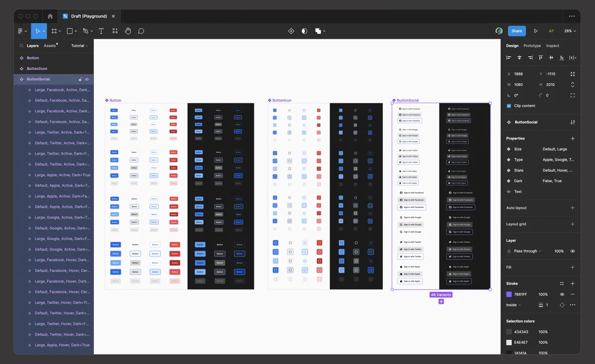Click the component diamond icon in top toolbar
Viewport: 595px width, 364px height.
coord(291,31)
